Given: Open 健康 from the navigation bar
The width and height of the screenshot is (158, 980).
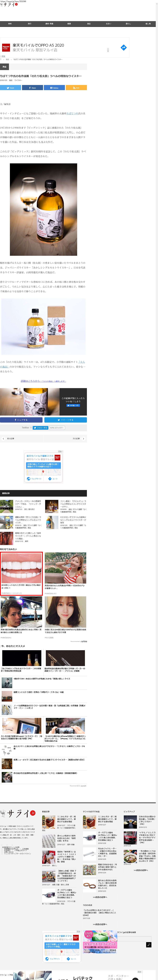Looking at the screenshot, I should (69, 24).
